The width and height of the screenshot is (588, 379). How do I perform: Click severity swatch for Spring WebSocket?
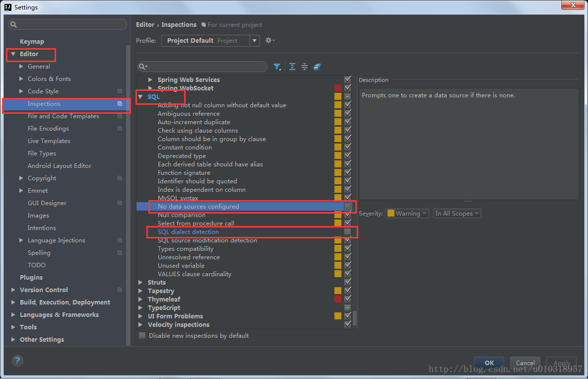[338, 88]
